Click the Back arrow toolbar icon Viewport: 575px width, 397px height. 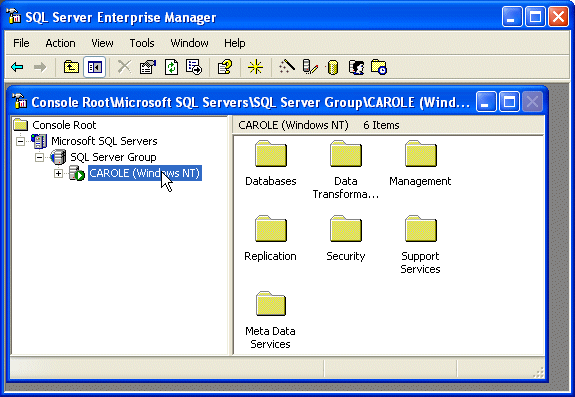click(x=17, y=67)
